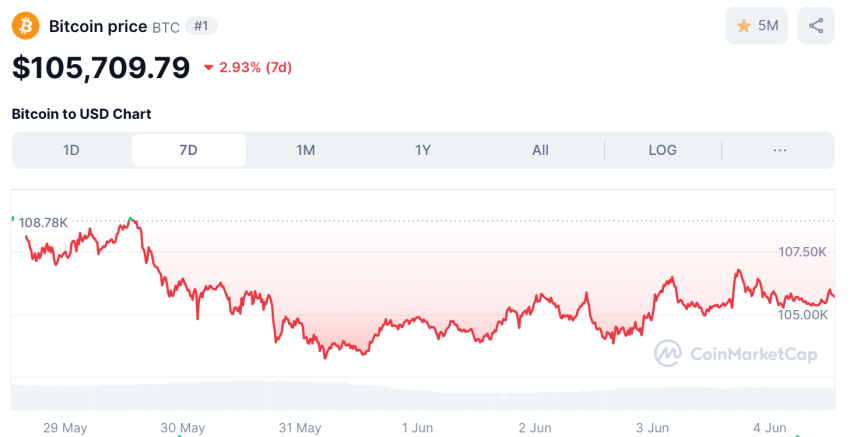
Task: Click the Bitcoin price heading
Action: tap(98, 26)
